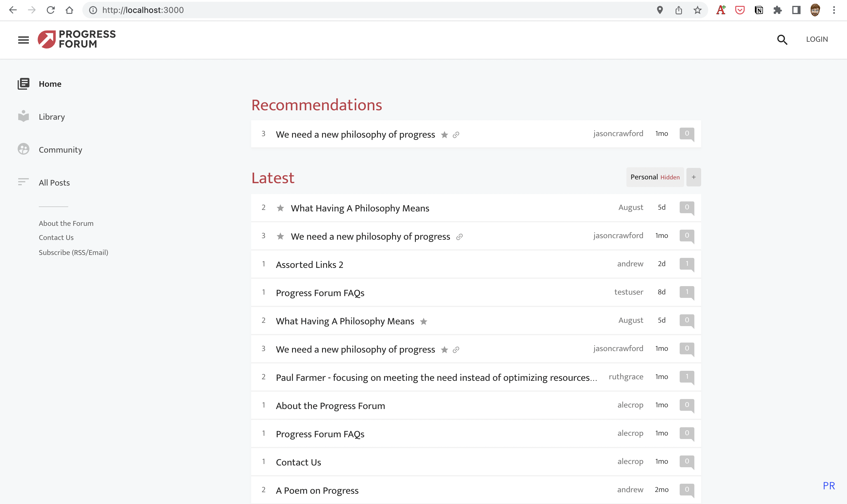Open the Chrome three-dot menu
This screenshot has width=847, height=504.
(834, 10)
